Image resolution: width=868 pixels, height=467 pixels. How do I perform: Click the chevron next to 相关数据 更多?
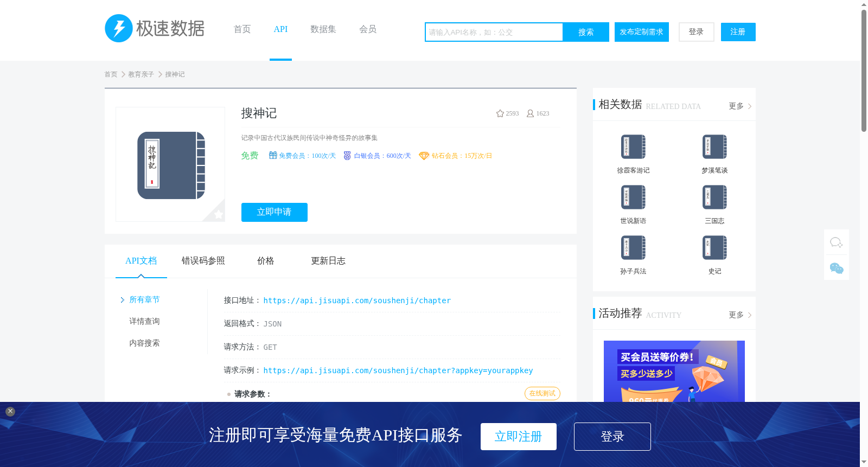(750, 106)
